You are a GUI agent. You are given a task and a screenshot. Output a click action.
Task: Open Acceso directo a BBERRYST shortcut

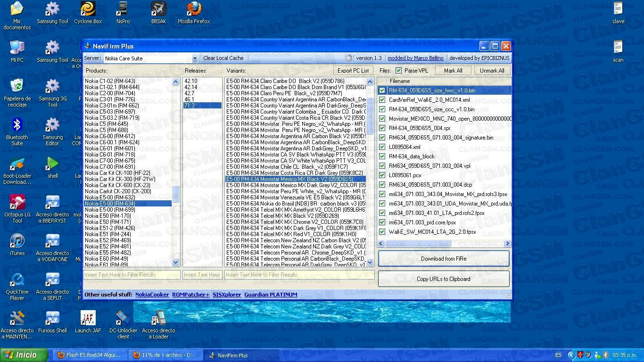52,209
